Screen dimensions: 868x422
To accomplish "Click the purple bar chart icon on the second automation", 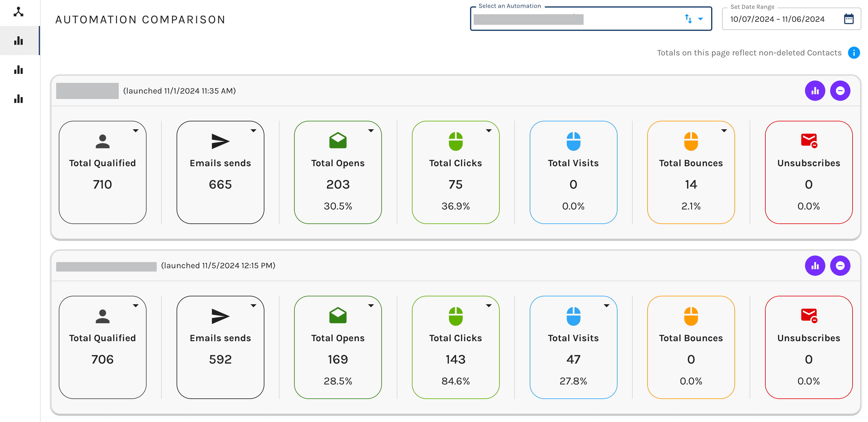I will click(815, 265).
